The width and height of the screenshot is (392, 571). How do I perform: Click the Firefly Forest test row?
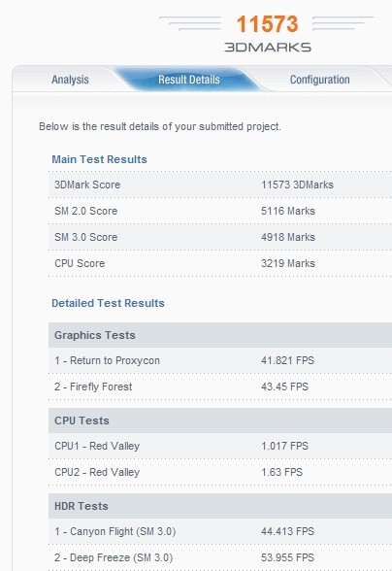[x=220, y=386]
